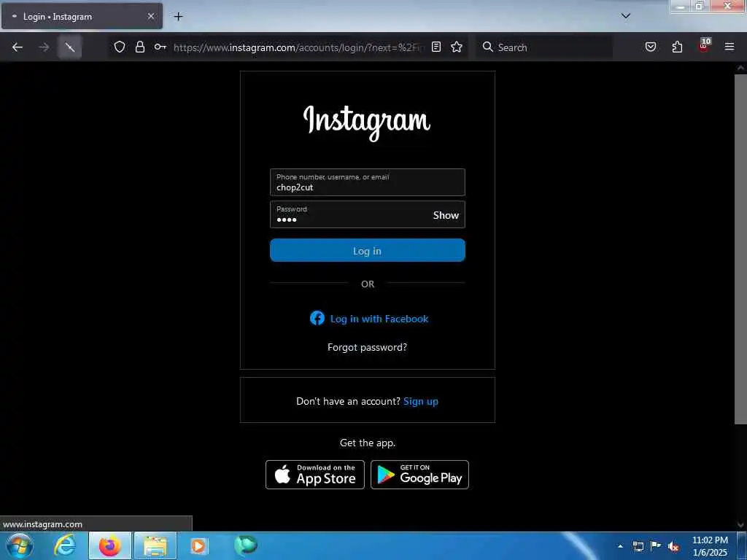Open the Action Center flag icon

tap(656, 545)
